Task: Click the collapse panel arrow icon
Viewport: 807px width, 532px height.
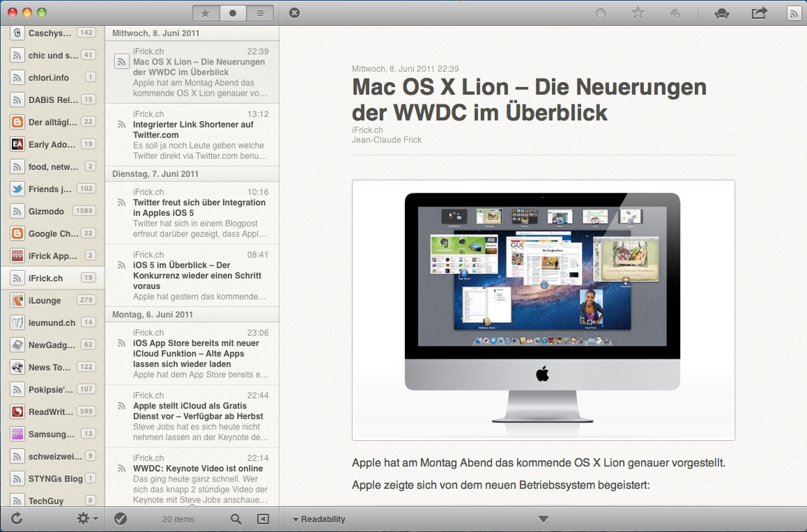Action: tap(263, 519)
